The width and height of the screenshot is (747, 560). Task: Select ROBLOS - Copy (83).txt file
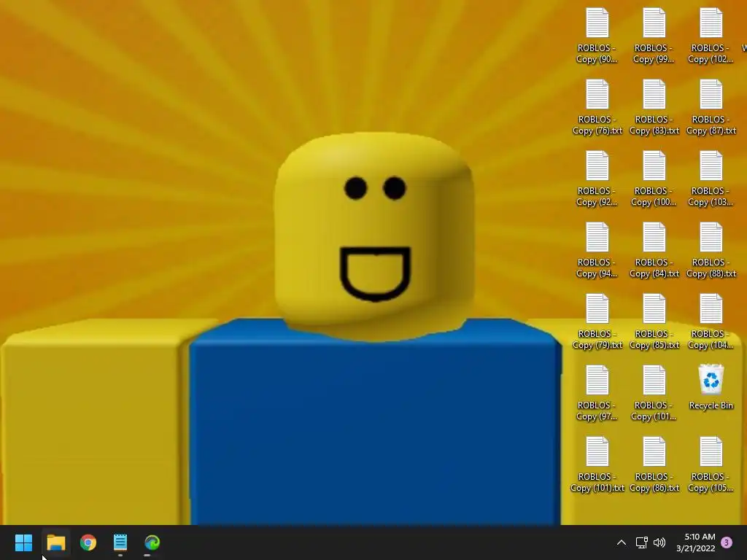(x=654, y=108)
